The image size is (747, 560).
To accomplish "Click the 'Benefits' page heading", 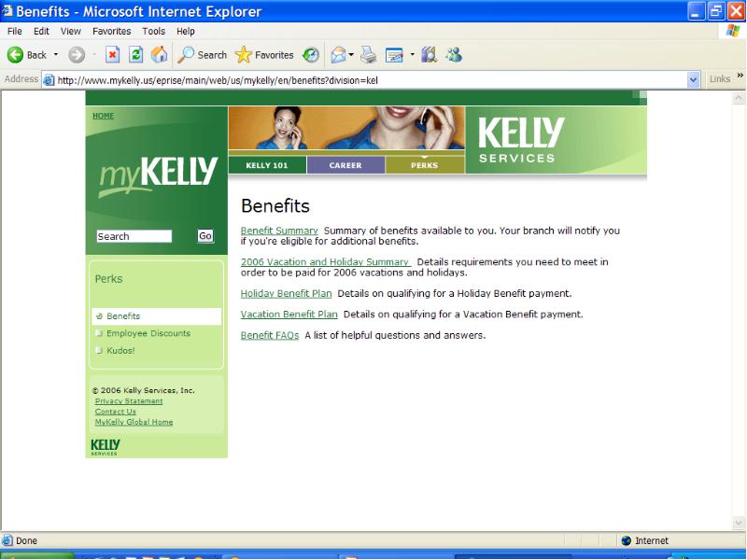I will coord(275,206).
